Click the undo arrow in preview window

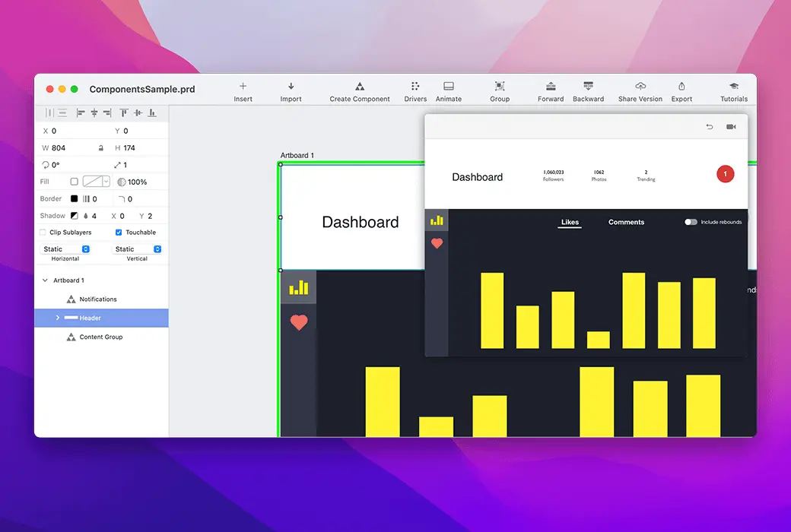[x=710, y=127]
